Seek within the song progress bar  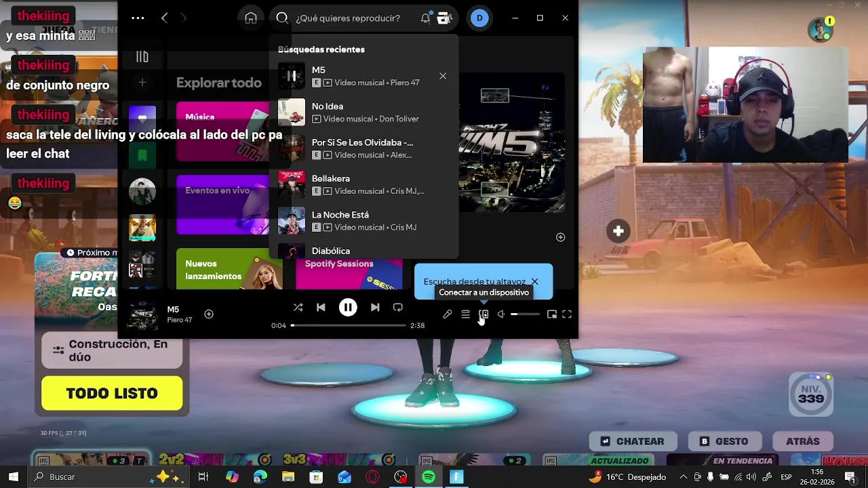(x=349, y=325)
